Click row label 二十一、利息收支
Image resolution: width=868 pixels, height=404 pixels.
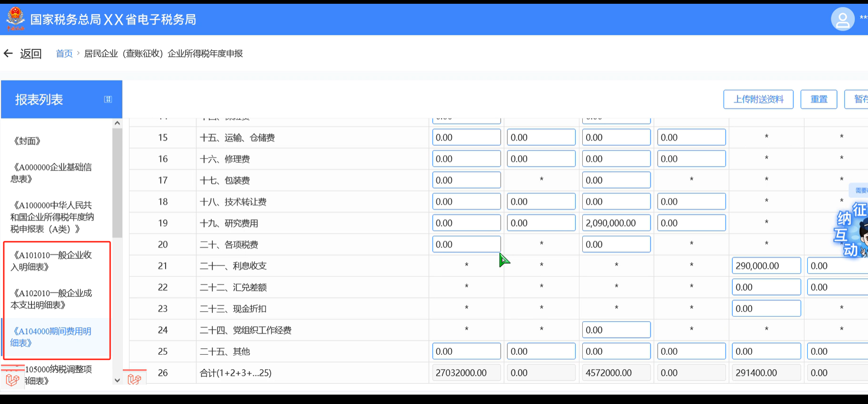pos(233,266)
